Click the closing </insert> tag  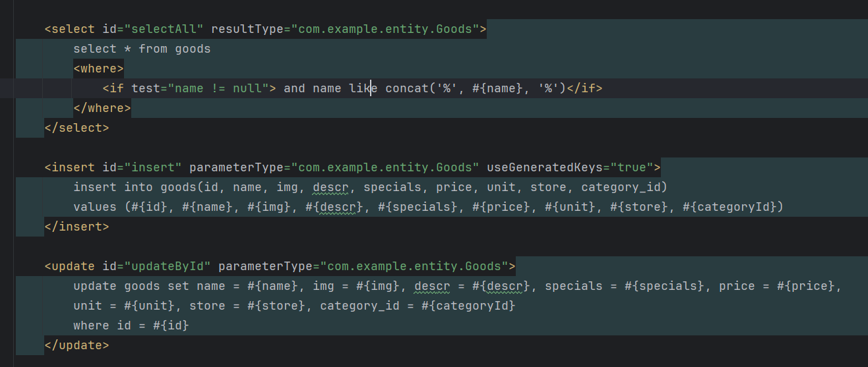click(x=77, y=227)
